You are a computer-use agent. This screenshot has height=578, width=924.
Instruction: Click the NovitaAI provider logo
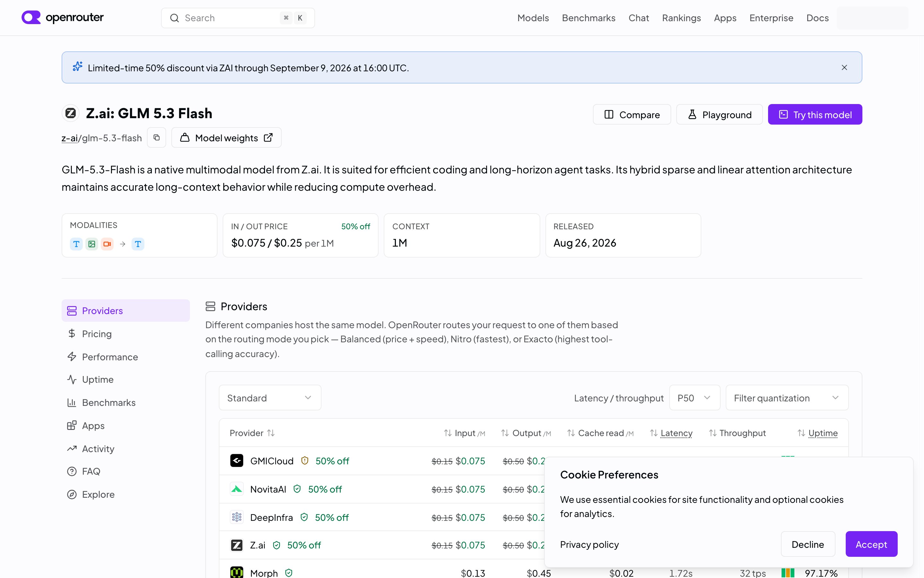click(237, 489)
